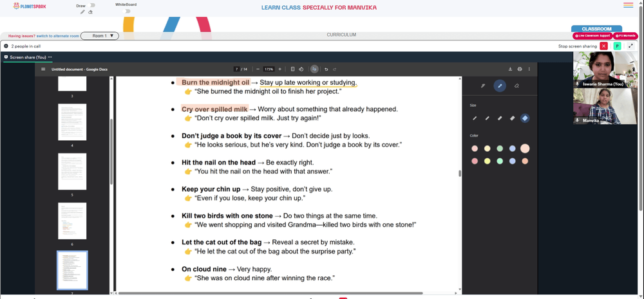Image resolution: width=644 pixels, height=299 pixels.
Task: Open the PDF viewer three-dot more menu
Action: [x=529, y=69]
